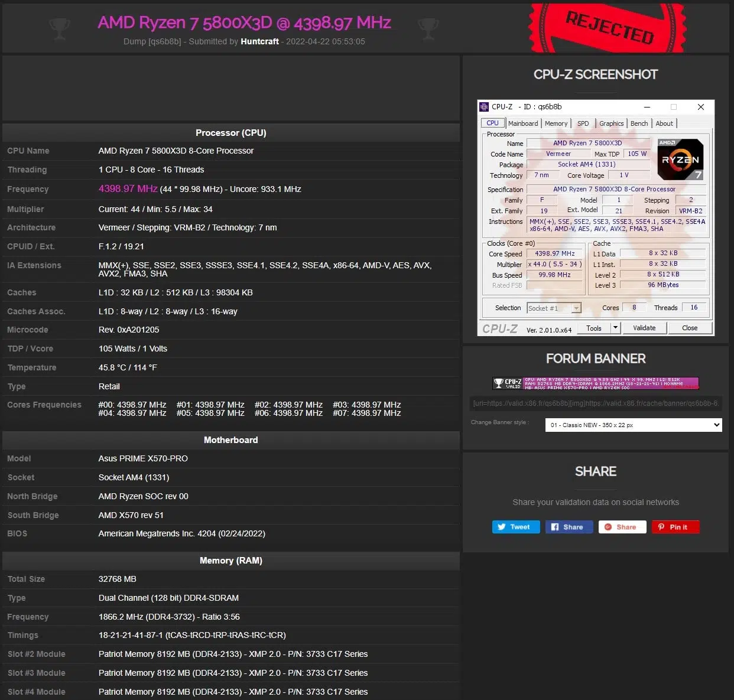734x700 pixels.
Task: Click the memory frequency 1866.2 MHz value
Action: (x=169, y=617)
